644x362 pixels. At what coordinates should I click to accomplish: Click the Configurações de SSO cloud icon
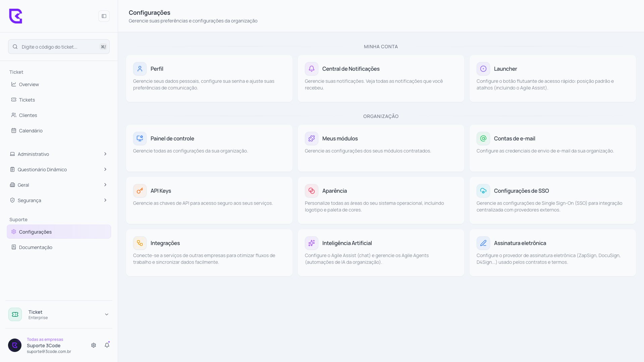point(483,191)
